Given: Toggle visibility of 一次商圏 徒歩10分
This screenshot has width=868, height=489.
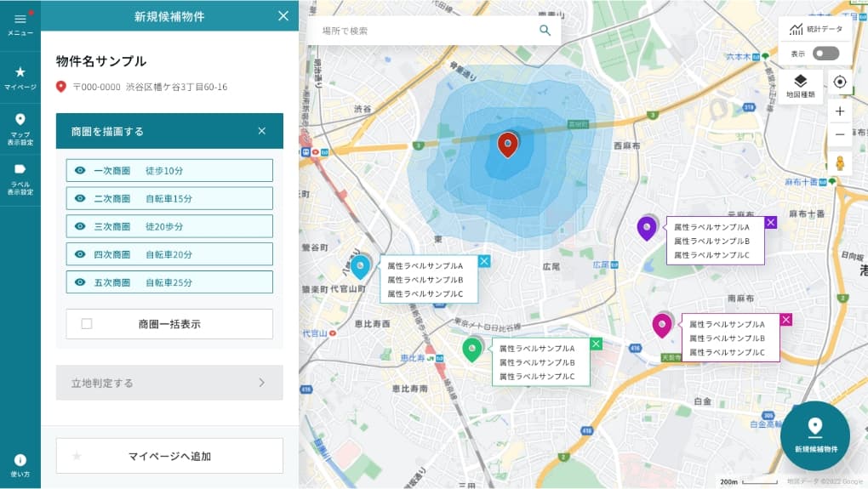Looking at the screenshot, I should coord(80,171).
